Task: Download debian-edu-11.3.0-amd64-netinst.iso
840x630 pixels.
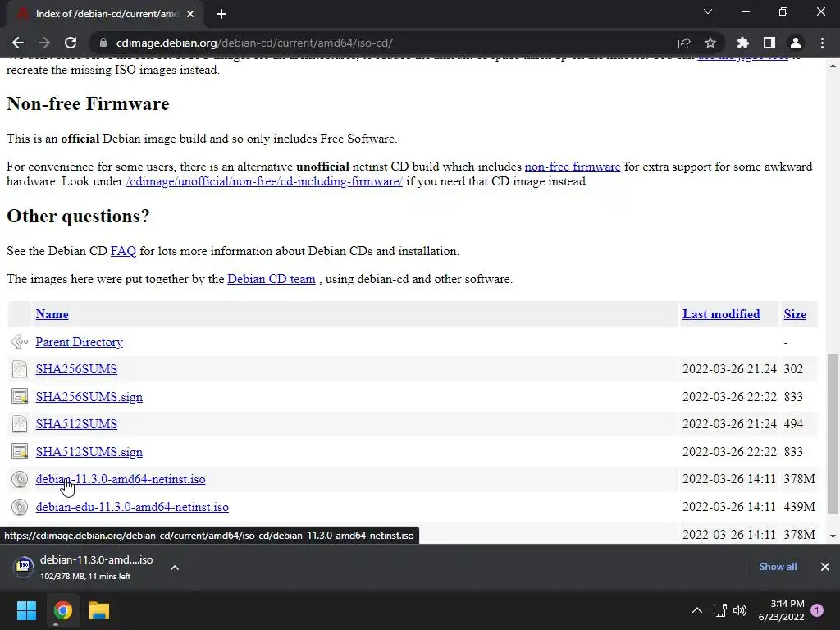Action: (132, 507)
